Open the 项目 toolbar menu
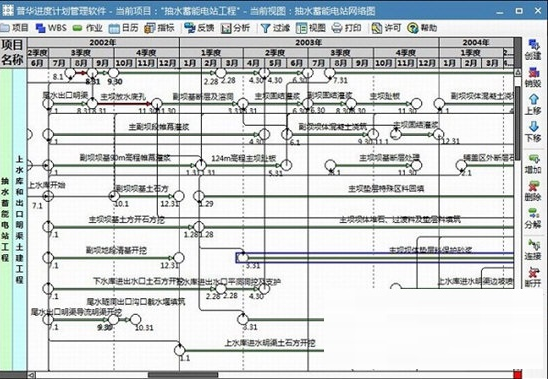This screenshot has width=548, height=383. tap(15, 28)
